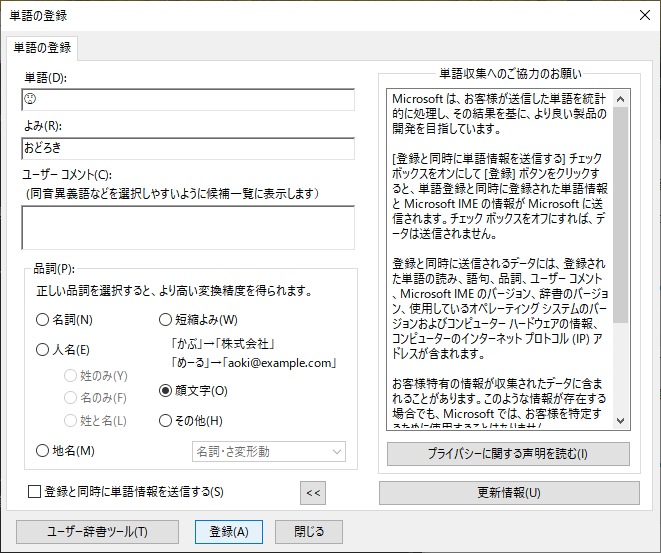This screenshot has height=553, width=661.
Task: Click the 単語収集へのご協力のお願い heading
Action: (511, 74)
